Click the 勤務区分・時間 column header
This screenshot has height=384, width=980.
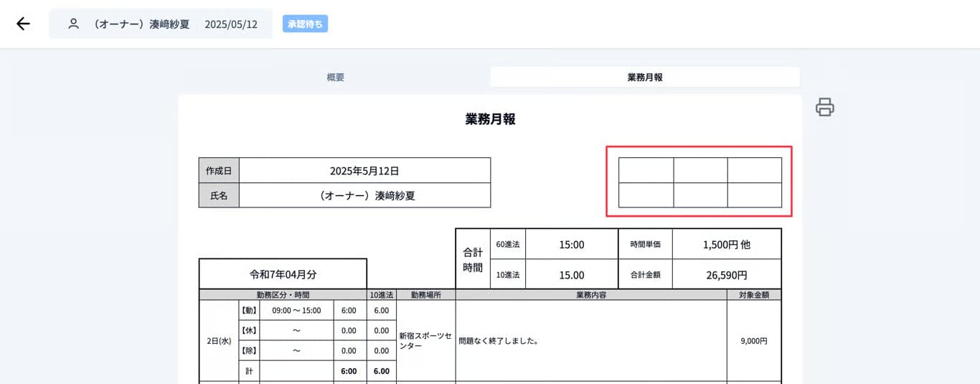coord(283,294)
